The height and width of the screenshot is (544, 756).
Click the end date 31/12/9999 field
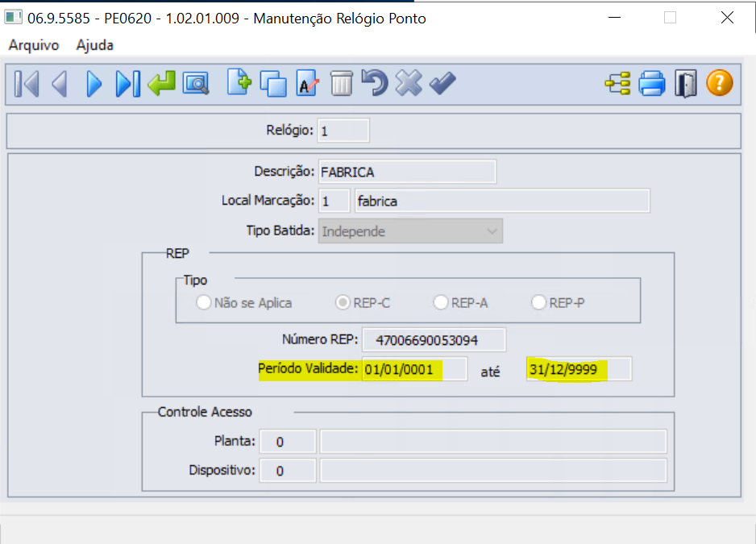579,369
